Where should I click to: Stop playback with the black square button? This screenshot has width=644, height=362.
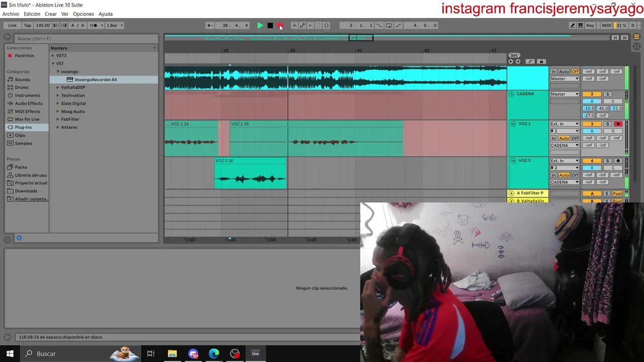click(x=270, y=25)
